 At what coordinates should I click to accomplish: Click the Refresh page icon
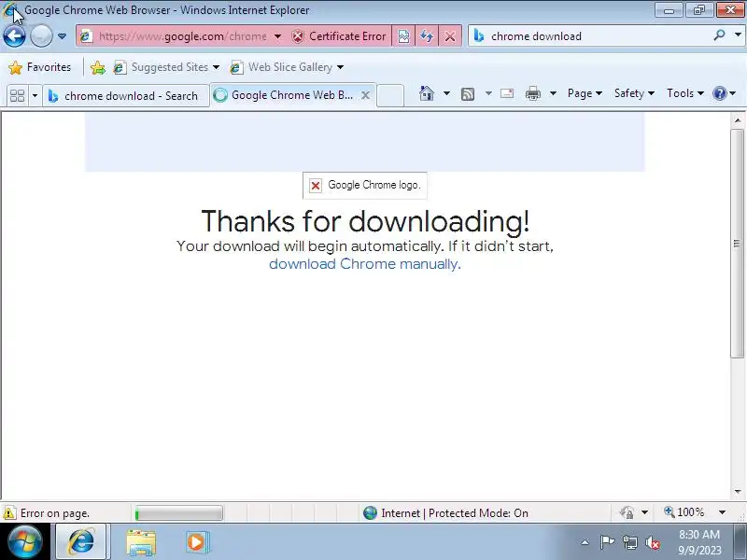[427, 36]
